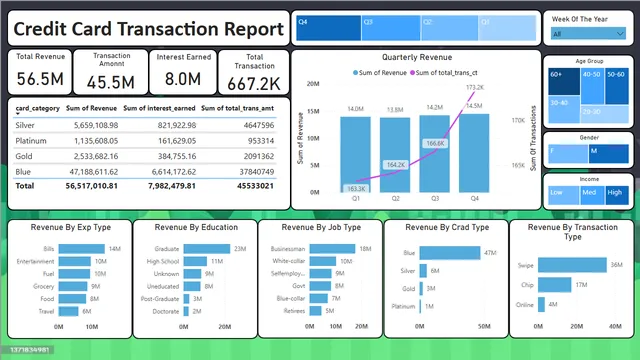Select the F gender tile
640x360 pixels.
pos(568,154)
